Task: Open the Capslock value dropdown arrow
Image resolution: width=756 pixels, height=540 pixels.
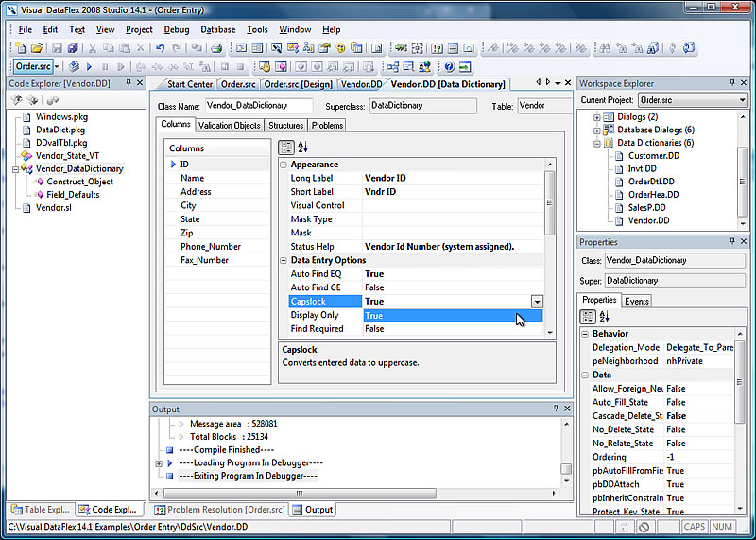Action: [537, 302]
